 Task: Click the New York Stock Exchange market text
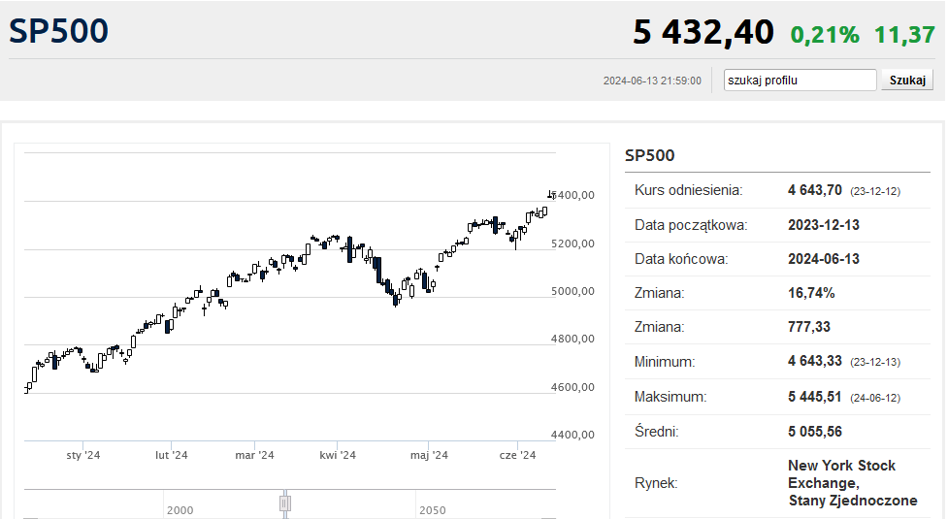click(x=852, y=483)
